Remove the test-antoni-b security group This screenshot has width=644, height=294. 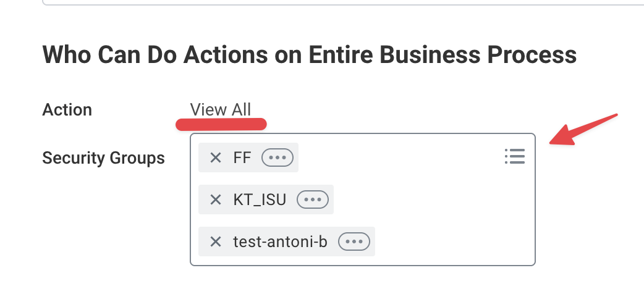tap(216, 241)
